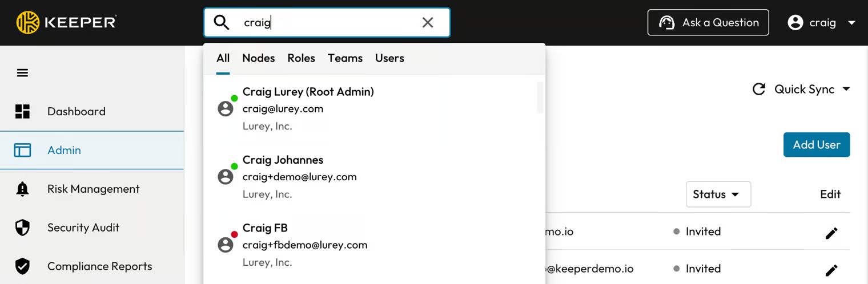Image resolution: width=868 pixels, height=284 pixels.
Task: Open the Status filter dropdown
Action: pyautogui.click(x=718, y=194)
